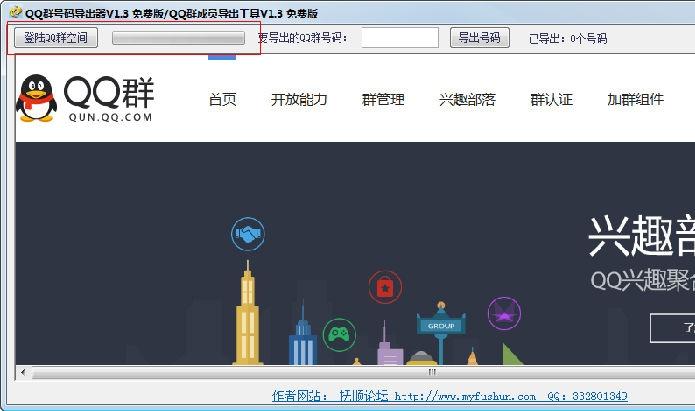Open the 加群组件 tab

[x=635, y=99]
